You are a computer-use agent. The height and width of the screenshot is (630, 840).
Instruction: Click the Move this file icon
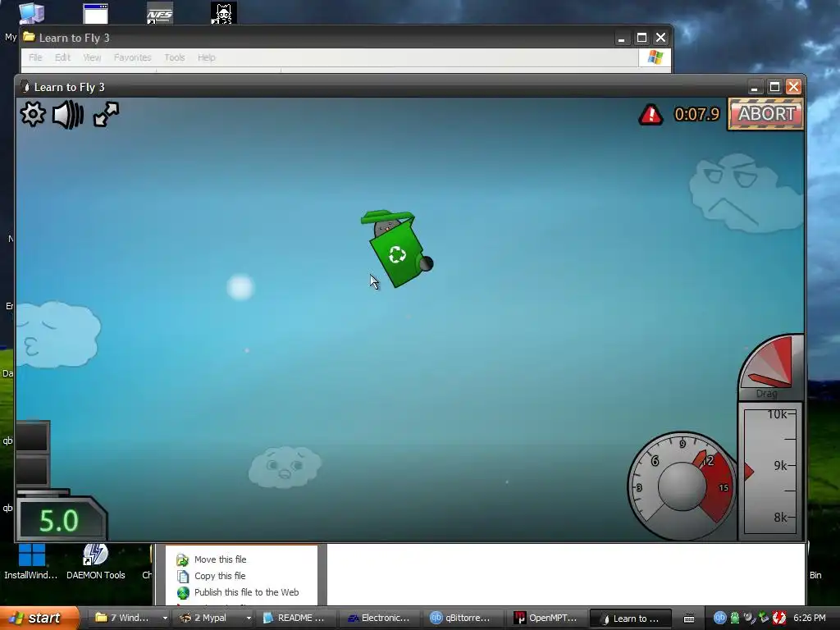click(183, 559)
